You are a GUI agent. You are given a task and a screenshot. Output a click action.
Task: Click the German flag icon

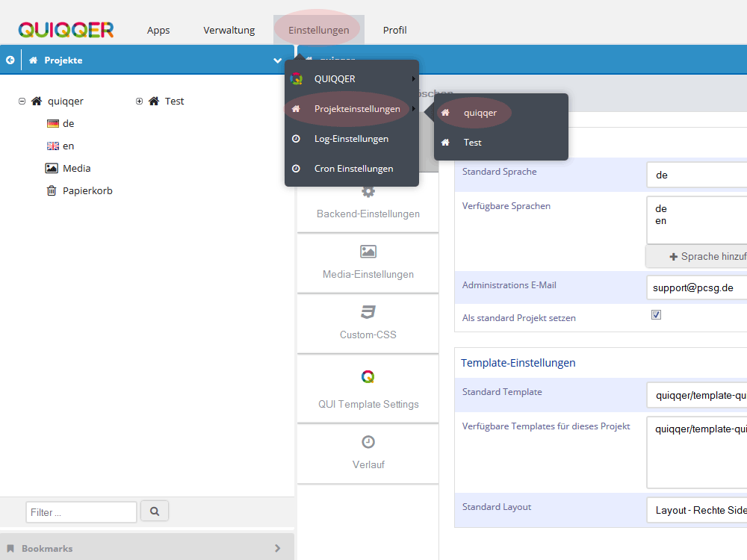tap(53, 124)
